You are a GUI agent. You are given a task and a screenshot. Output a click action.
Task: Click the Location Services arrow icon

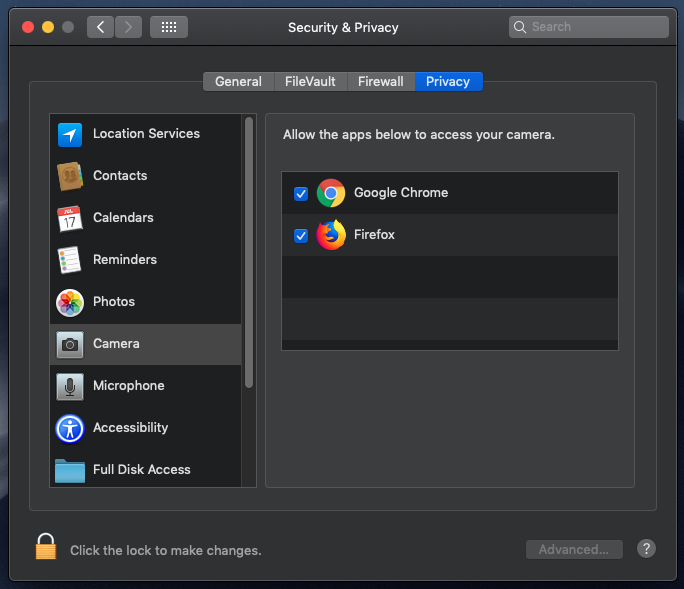(70, 134)
